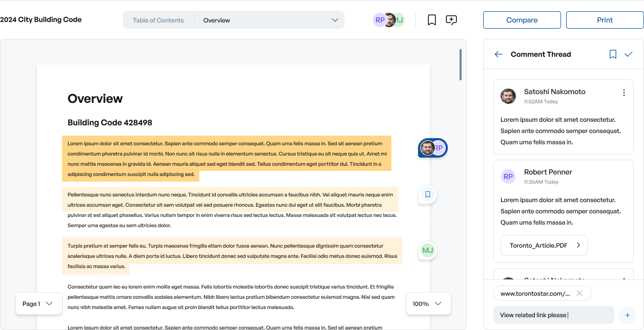Click the document vertical scrollbar
Viewport: 644px width, 330px height.
click(x=461, y=65)
